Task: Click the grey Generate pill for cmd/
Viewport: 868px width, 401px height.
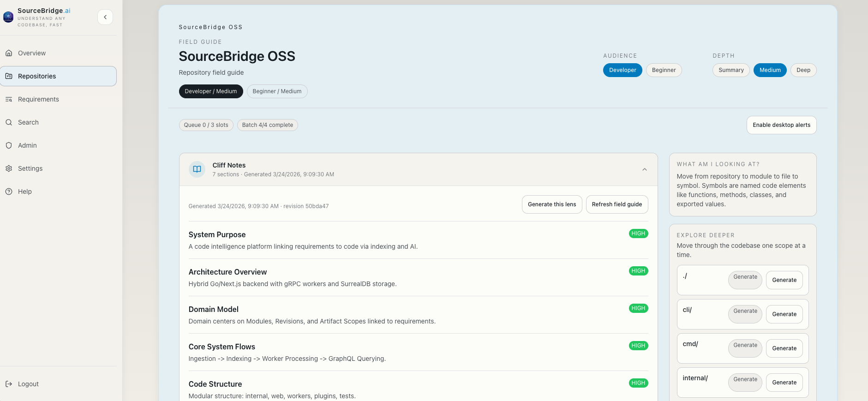Action: pyautogui.click(x=745, y=348)
